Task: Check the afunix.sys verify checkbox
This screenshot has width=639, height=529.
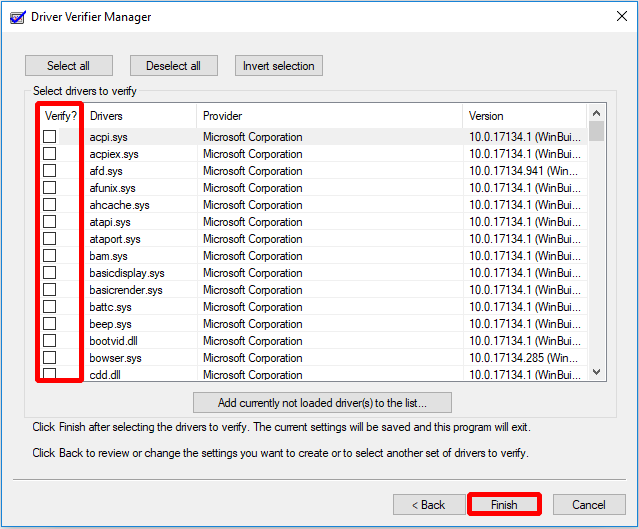Action: (x=50, y=187)
